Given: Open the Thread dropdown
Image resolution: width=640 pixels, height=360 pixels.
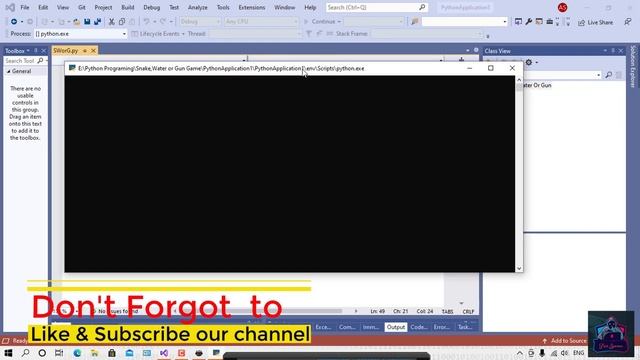Looking at the screenshot, I should (255, 34).
